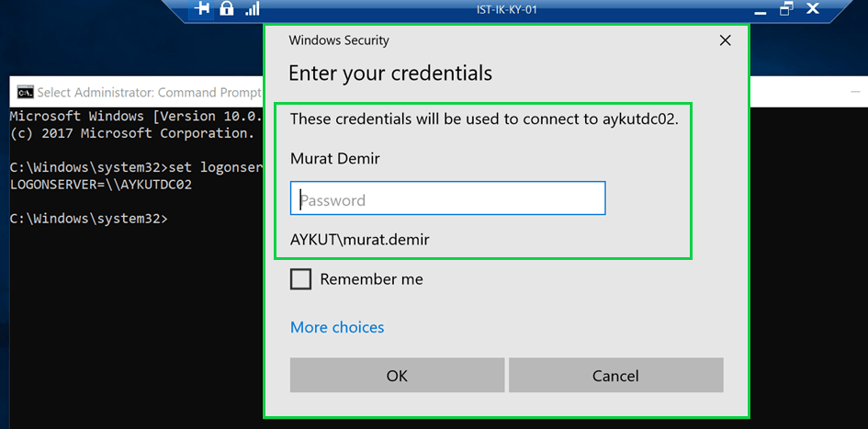This screenshot has width=868, height=429.
Task: Click Command Prompt icon in title bar
Action: click(25, 92)
